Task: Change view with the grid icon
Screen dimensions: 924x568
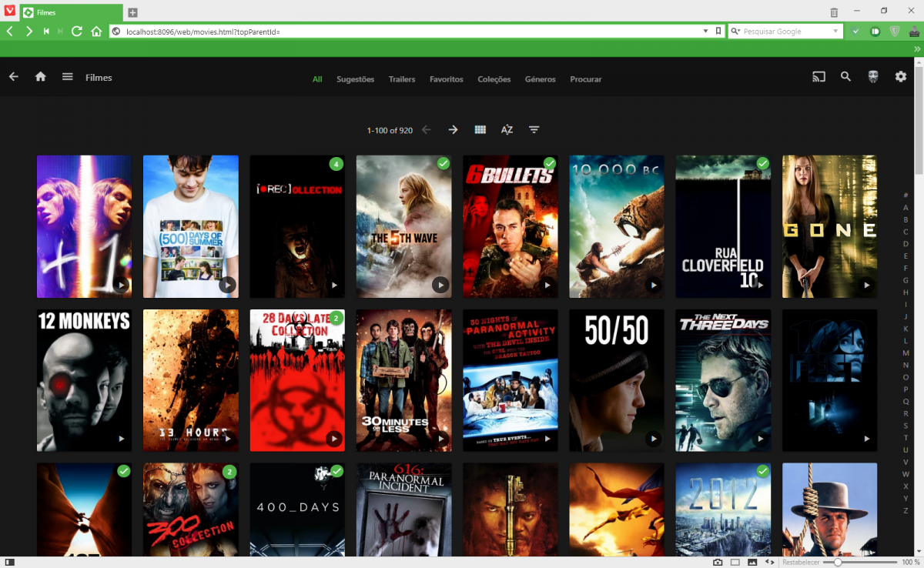Action: coord(480,130)
